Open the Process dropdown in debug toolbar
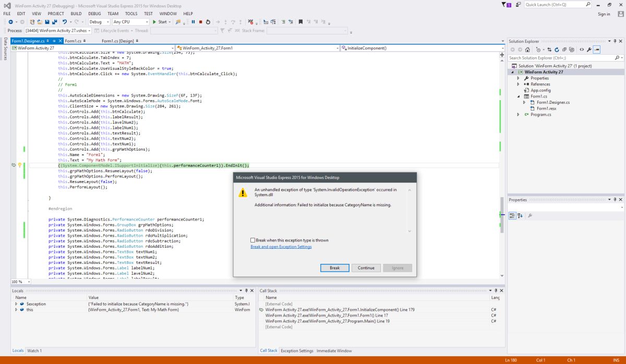 [59, 31]
